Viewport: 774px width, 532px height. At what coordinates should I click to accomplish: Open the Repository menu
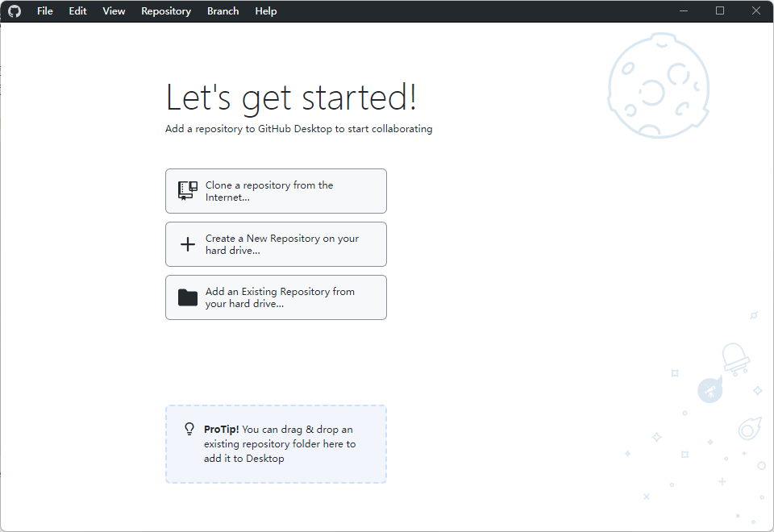tap(166, 11)
